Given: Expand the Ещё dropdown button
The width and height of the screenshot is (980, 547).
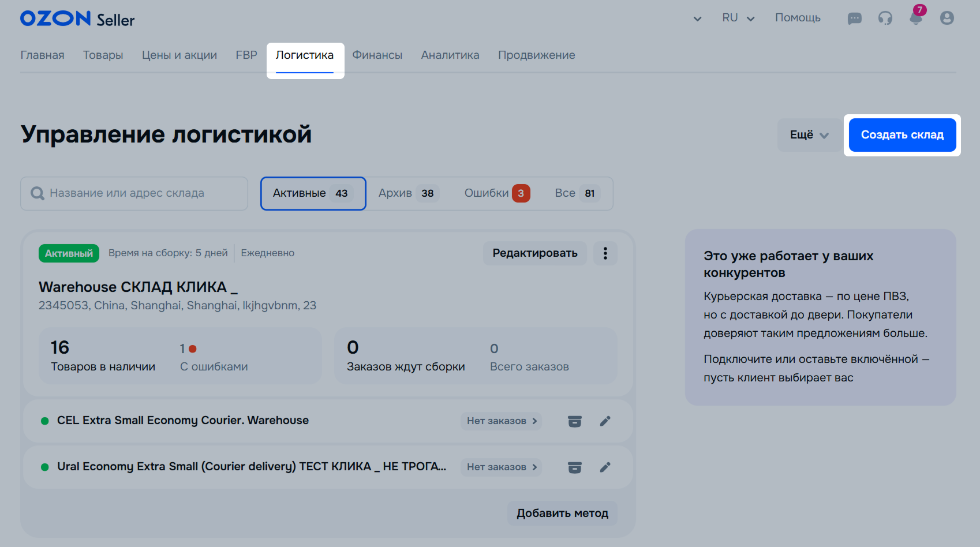Looking at the screenshot, I should 809,135.
